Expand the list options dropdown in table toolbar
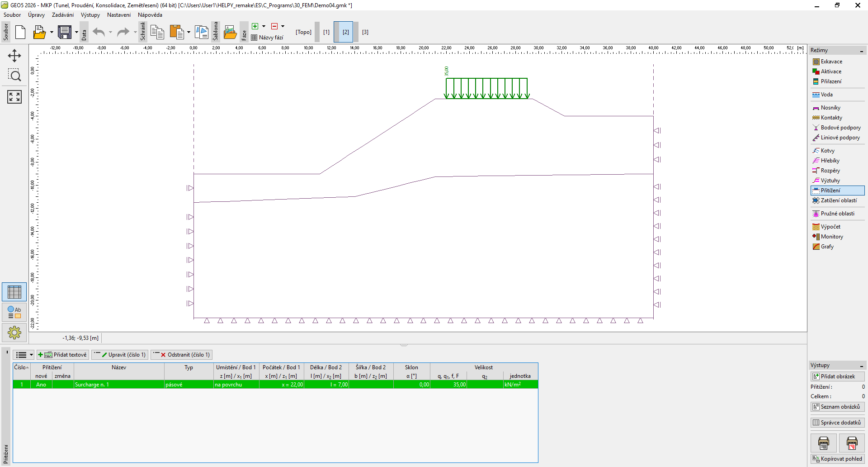This screenshot has width=868, height=467. [x=31, y=355]
